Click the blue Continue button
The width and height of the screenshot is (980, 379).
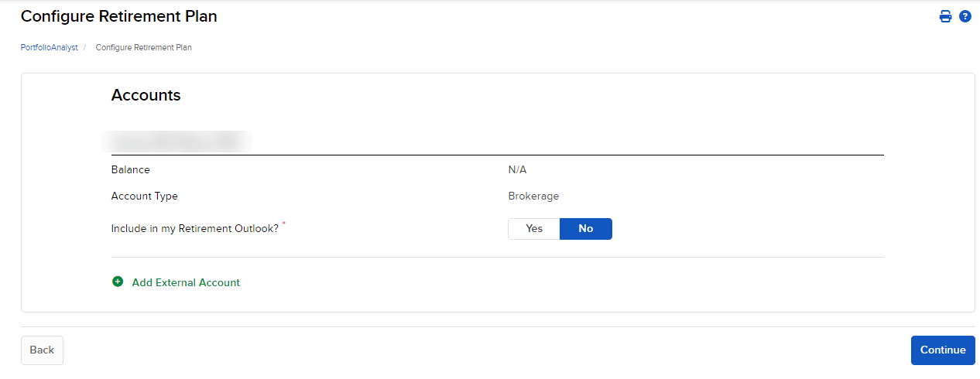(943, 350)
